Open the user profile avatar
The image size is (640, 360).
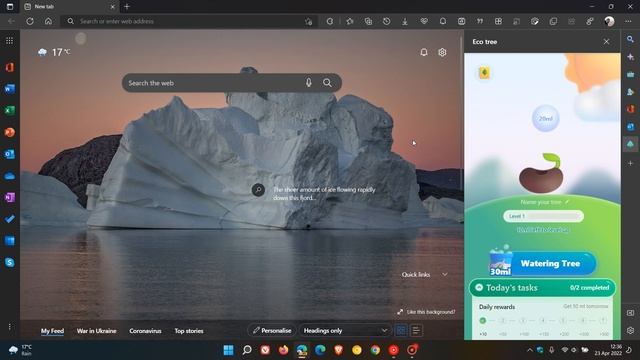tap(609, 21)
